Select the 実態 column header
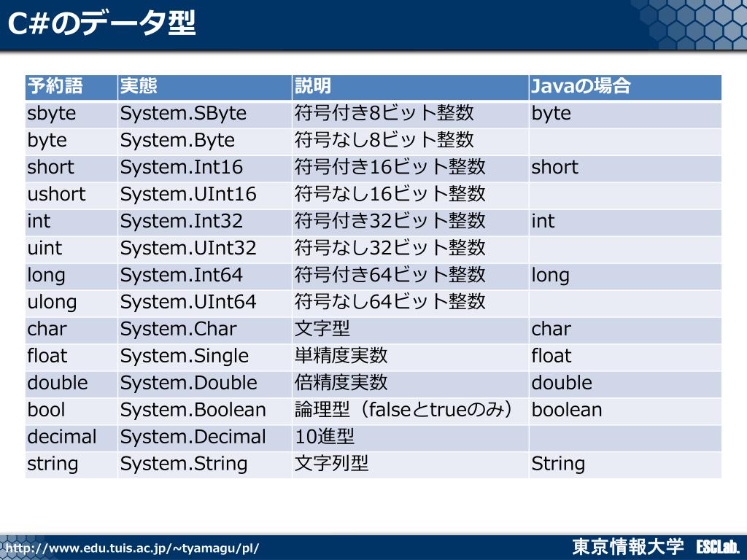 [x=204, y=87]
